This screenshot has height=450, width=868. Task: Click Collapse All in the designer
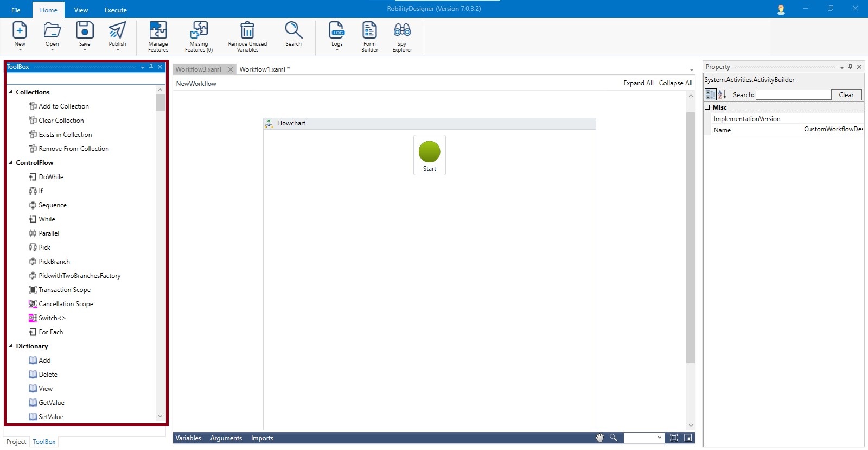(675, 83)
